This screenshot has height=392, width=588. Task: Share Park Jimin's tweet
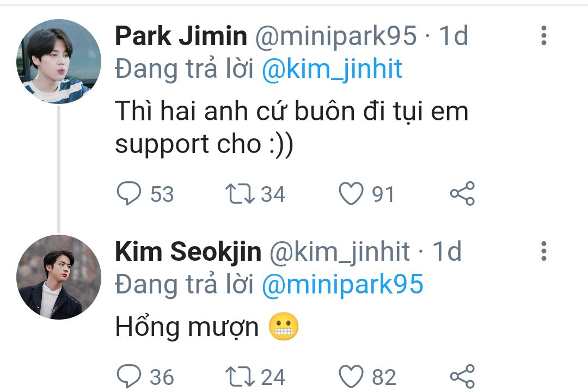[x=462, y=194]
